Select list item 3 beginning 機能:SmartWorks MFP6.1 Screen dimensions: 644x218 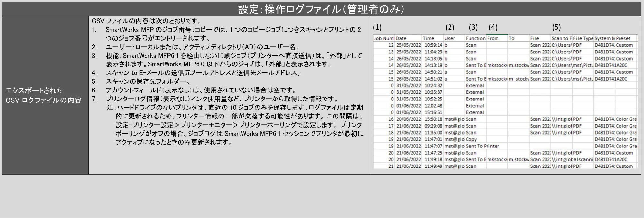point(227,60)
